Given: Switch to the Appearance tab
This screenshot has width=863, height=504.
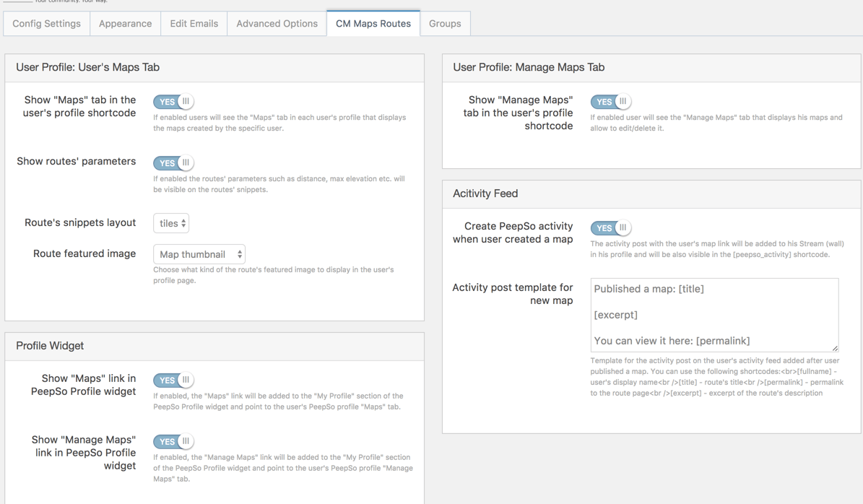Looking at the screenshot, I should (x=125, y=24).
